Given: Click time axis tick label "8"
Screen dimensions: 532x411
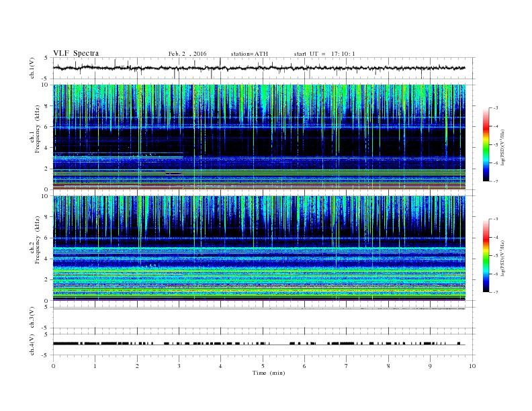Looking at the screenshot, I should (388, 366).
